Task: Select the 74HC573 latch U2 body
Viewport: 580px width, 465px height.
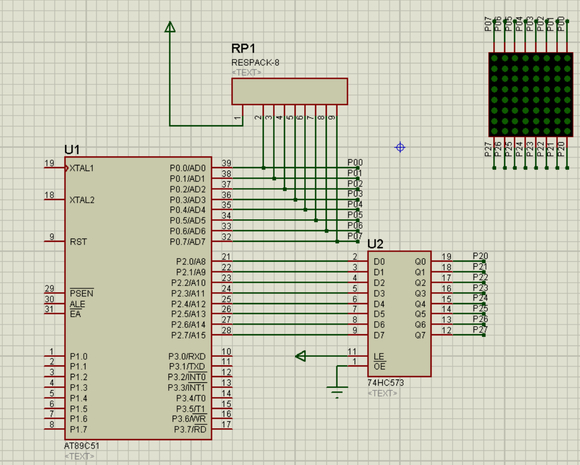Action: tap(399, 314)
